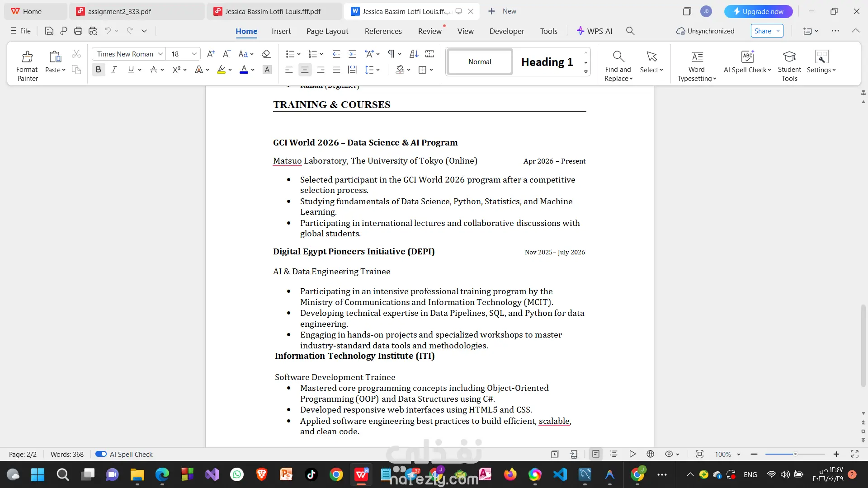The height and width of the screenshot is (488, 868).
Task: Switch to the Page Layout tab
Action: tap(327, 31)
